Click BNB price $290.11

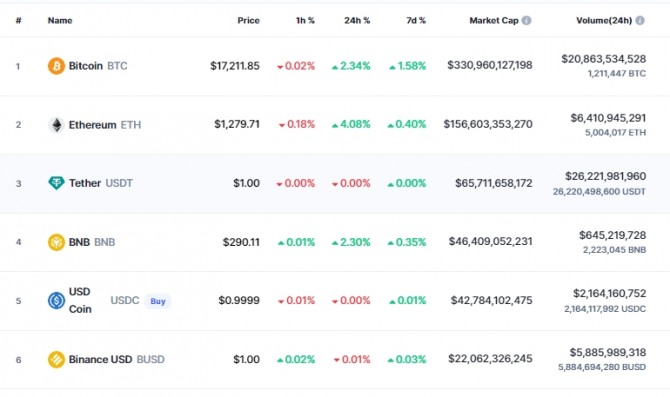click(x=241, y=242)
